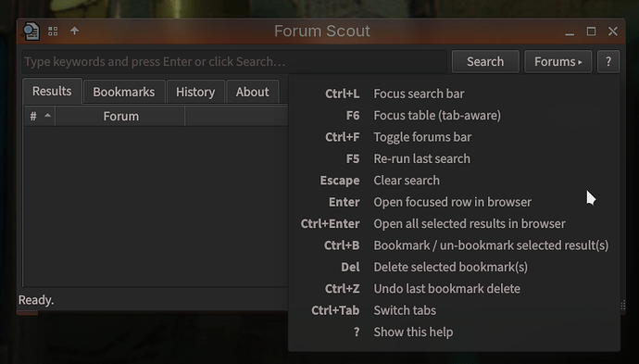The image size is (639, 364).
Task: Click the Search button
Action: 485,61
